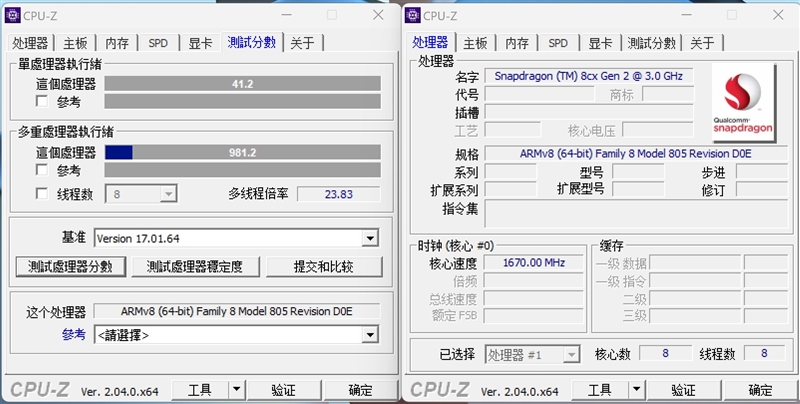Image resolution: width=800 pixels, height=404 pixels.
Task: Select 測試分數 tab in left window
Action: point(252,42)
